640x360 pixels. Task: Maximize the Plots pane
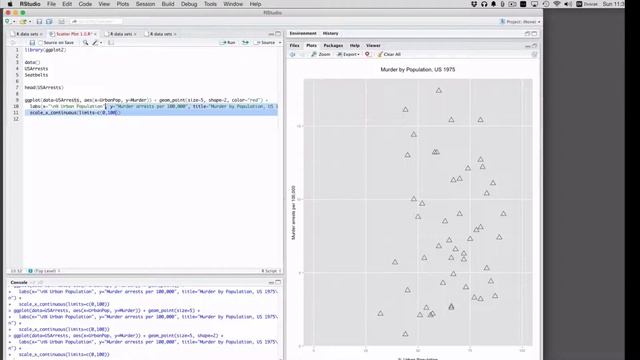pos(535,46)
